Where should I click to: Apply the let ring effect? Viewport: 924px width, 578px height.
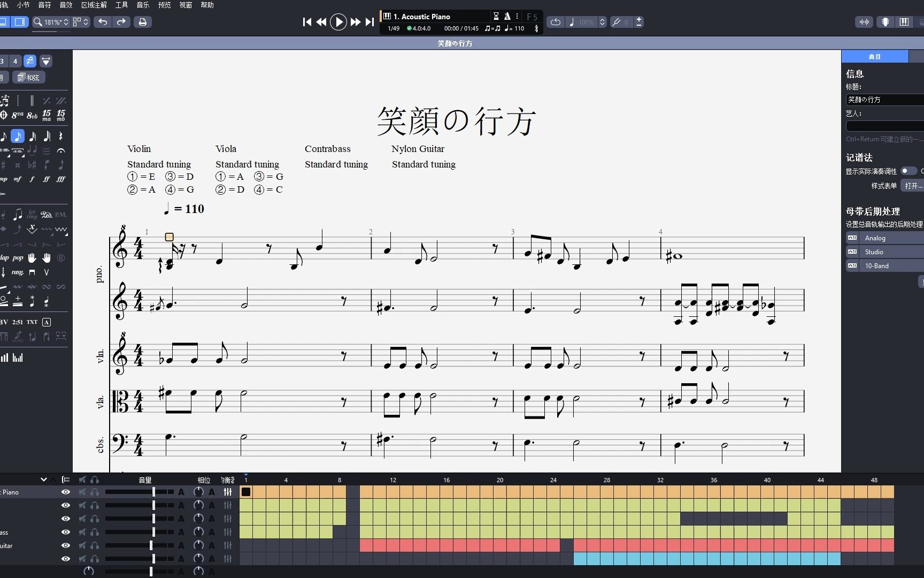point(32,215)
